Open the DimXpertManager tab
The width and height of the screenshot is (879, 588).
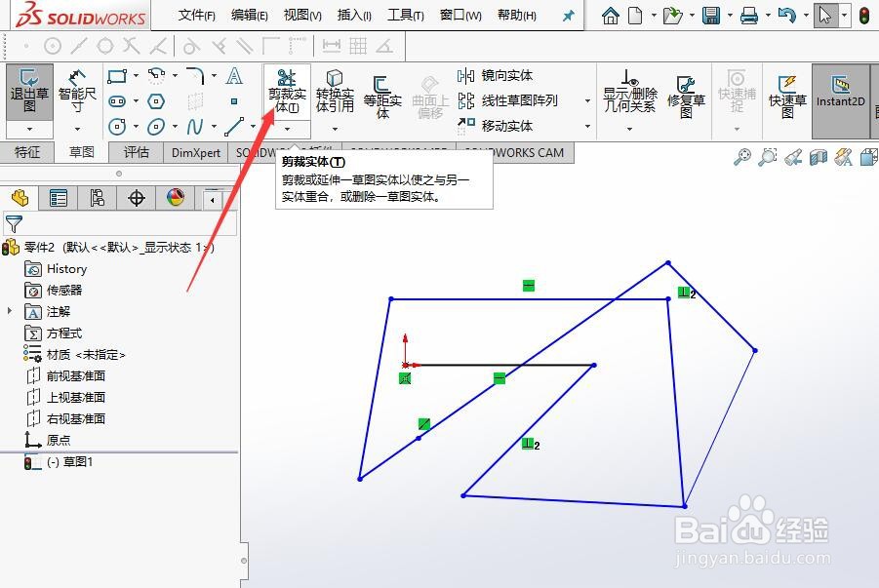coord(137,198)
